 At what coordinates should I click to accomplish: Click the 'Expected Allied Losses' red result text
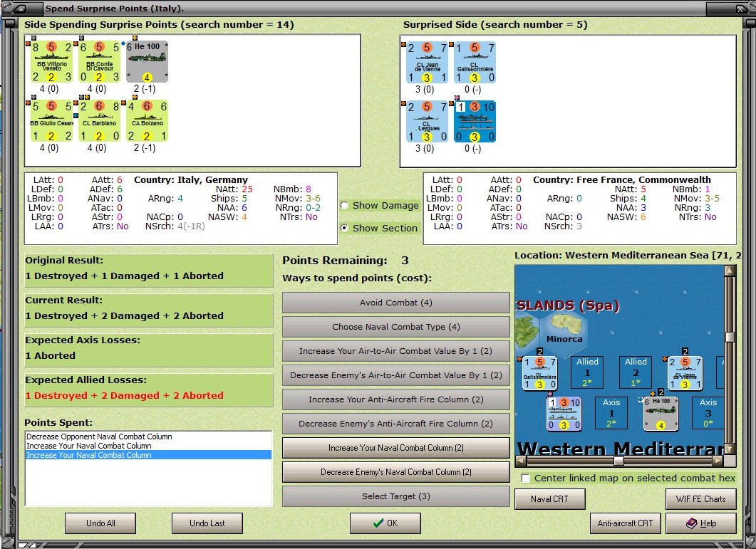(x=125, y=396)
